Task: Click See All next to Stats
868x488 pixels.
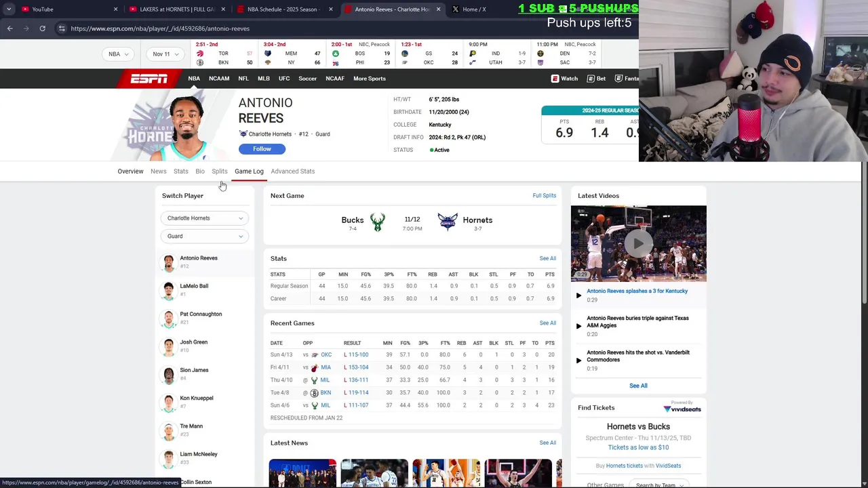Action: point(548,259)
